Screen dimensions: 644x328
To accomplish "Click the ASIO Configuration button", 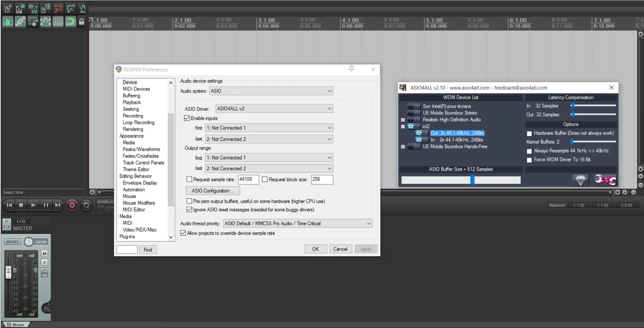I will (x=213, y=190).
